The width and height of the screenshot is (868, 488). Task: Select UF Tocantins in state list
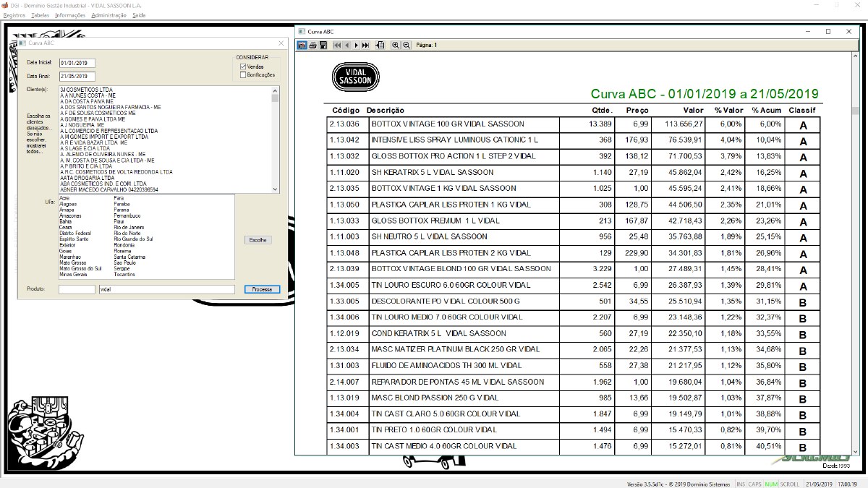(124, 275)
